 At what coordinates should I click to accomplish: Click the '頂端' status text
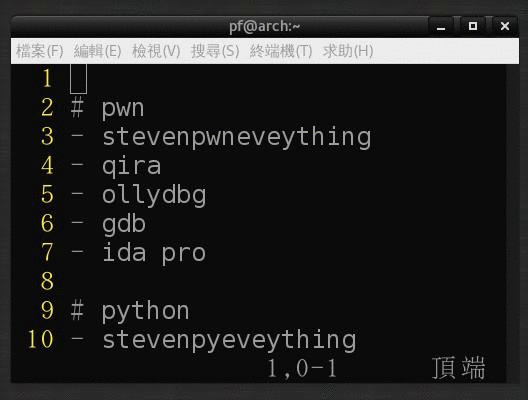point(459,368)
